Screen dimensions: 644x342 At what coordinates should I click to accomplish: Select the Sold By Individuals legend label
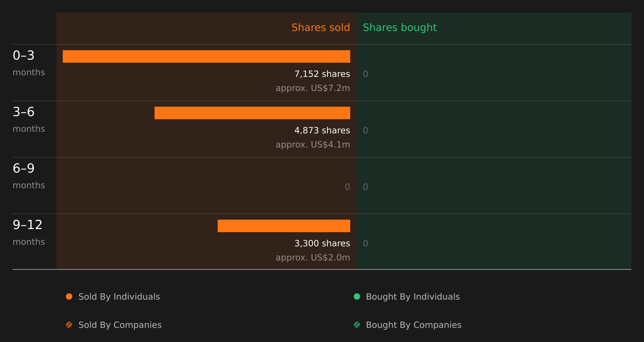pyautogui.click(x=119, y=297)
